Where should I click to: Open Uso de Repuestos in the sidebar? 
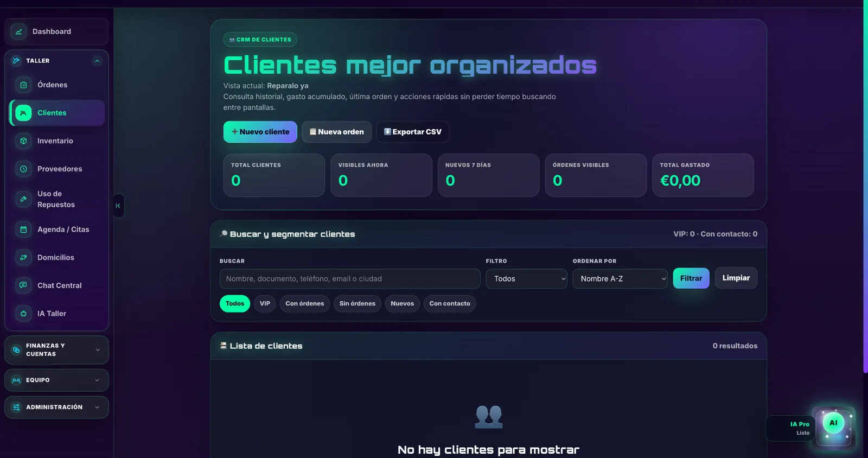pyautogui.click(x=57, y=199)
